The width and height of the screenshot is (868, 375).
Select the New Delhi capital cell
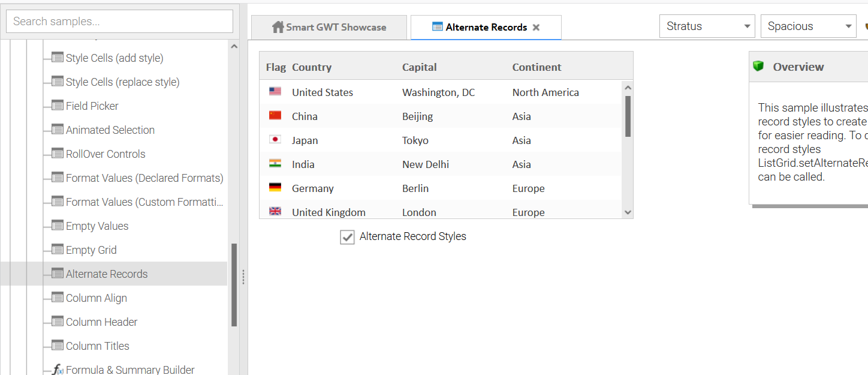pos(454,164)
